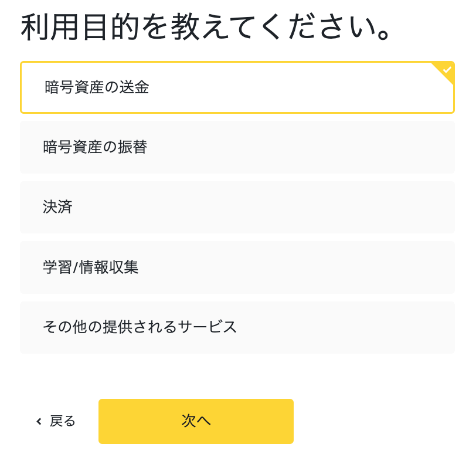
Task: Select the 暗号資産の振替 option
Action: [x=237, y=147]
